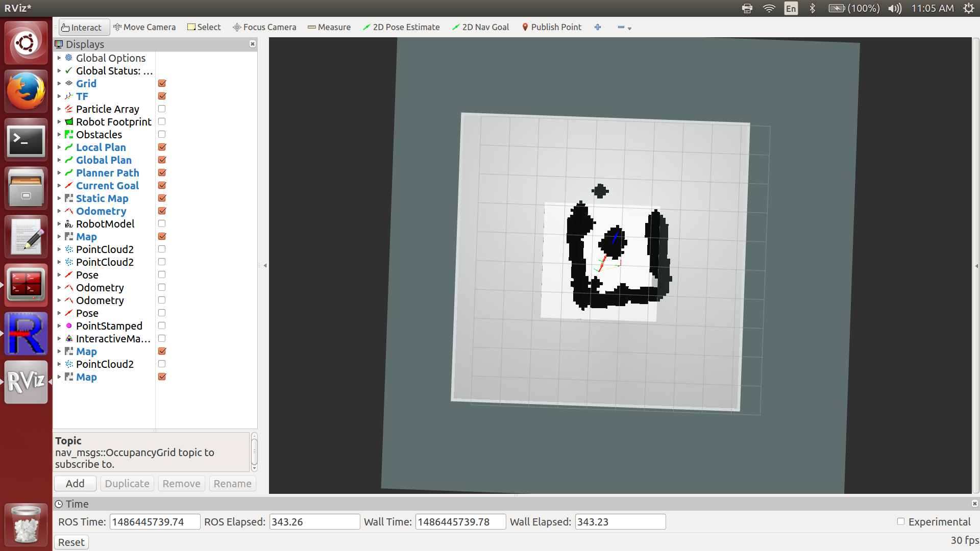Viewport: 980px width, 551px height.
Task: Expand the Current Goal node
Action: click(59, 186)
